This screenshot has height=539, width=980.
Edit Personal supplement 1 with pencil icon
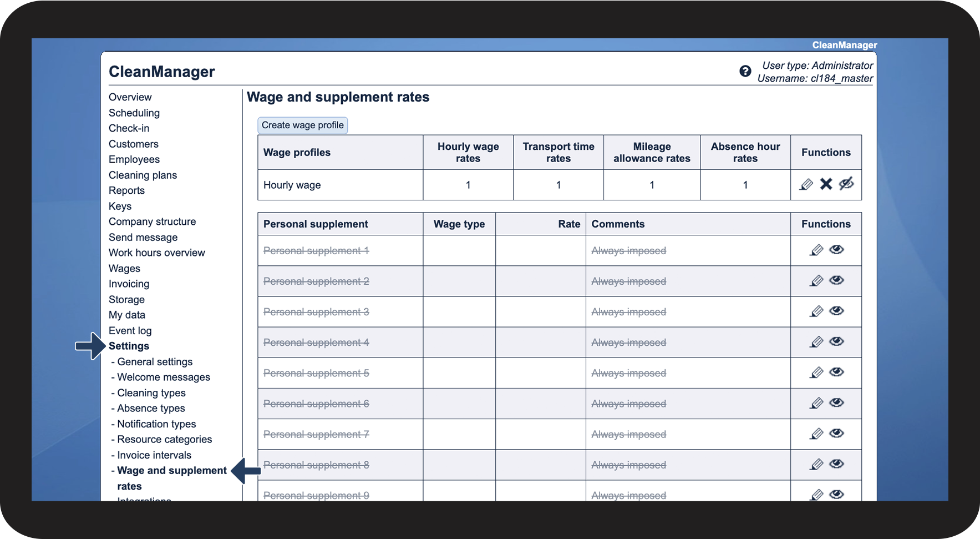816,250
